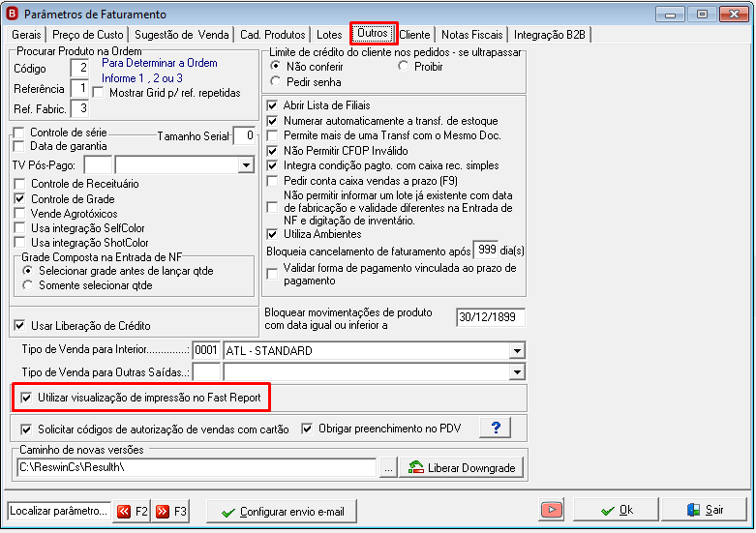Click the 999 dia(s) cancel block field

[x=486, y=251]
